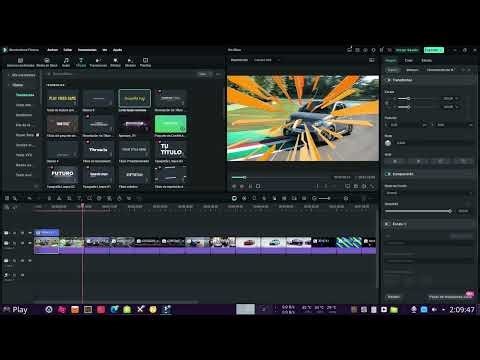480x360 pixels.
Task: Adjust the upper scale slider
Action: [x=409, y=99]
